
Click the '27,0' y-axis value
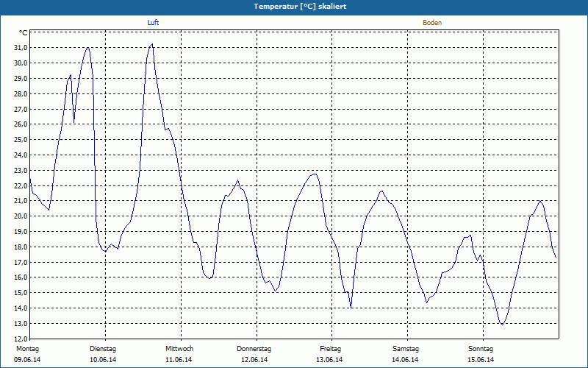tap(21, 109)
